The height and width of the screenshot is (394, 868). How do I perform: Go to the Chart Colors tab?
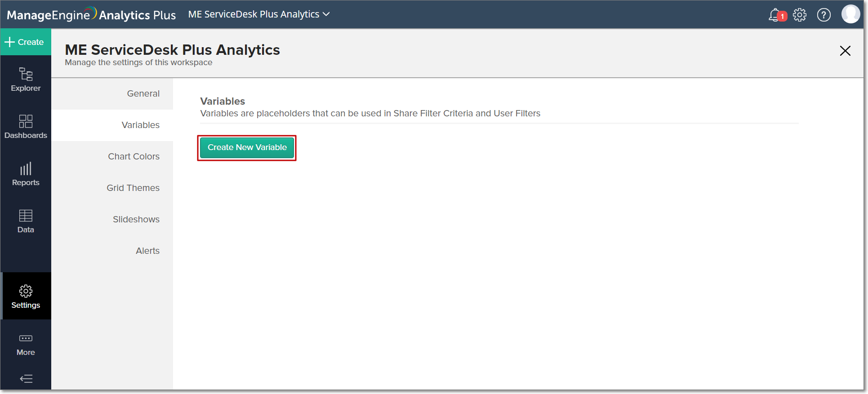tap(134, 156)
